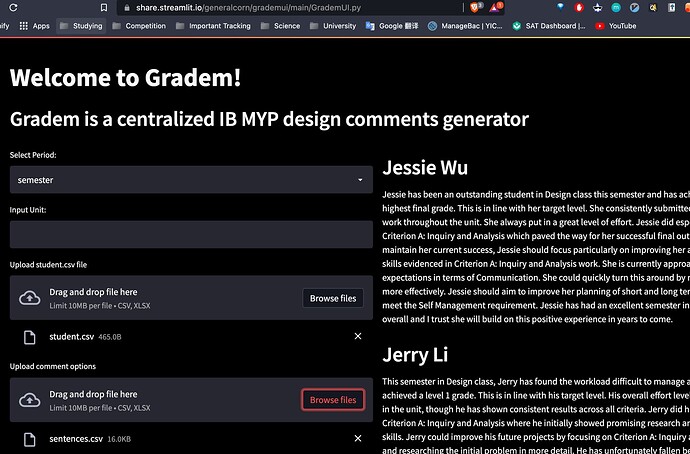690x454 pixels.
Task: Click the sunglasses star extension icon
Action: click(598, 7)
